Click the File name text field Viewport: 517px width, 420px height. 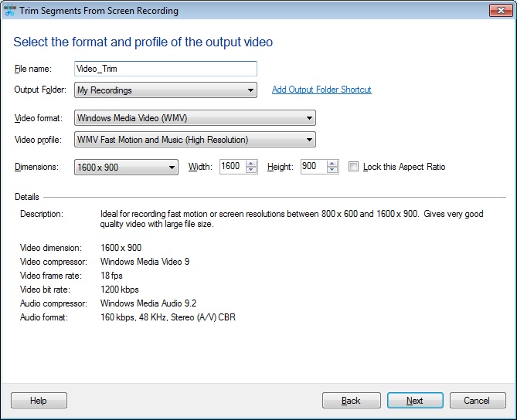click(165, 69)
